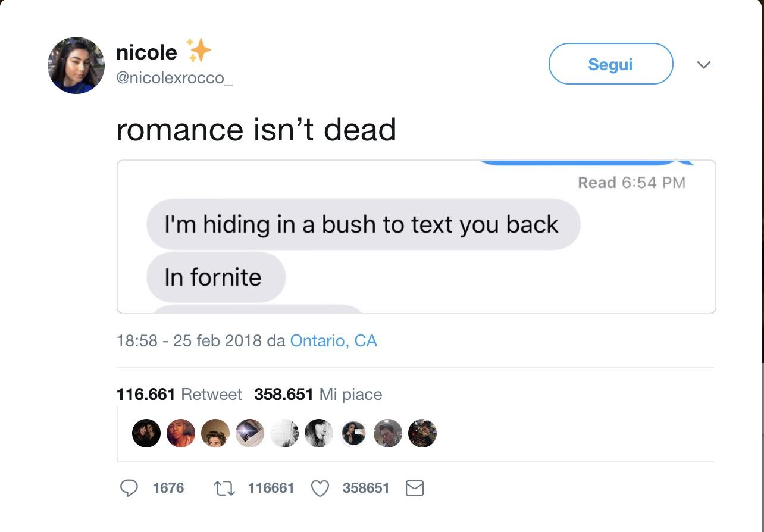Open the @nicolexrocco_ handle link
Viewport: 764px width, 532px height.
[x=174, y=78]
